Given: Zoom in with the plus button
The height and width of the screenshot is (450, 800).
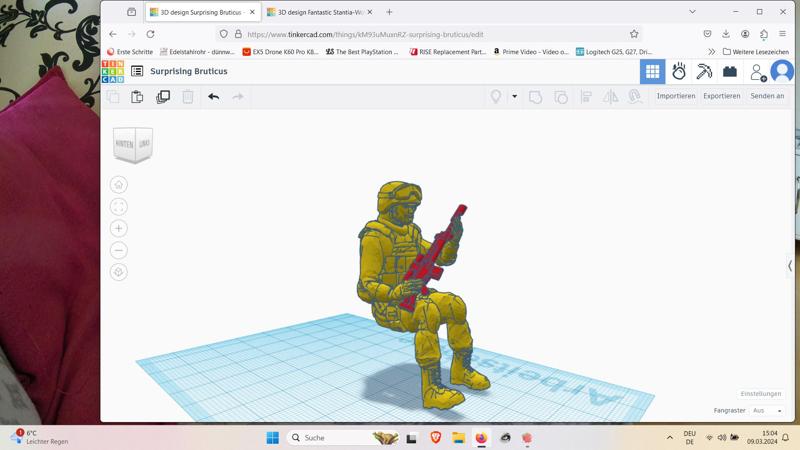Looking at the screenshot, I should (119, 229).
